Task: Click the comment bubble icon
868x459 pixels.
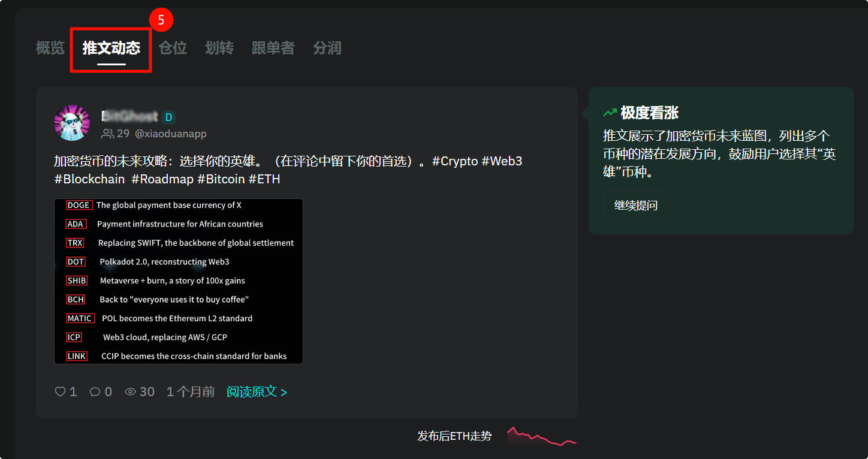Action: (x=95, y=392)
